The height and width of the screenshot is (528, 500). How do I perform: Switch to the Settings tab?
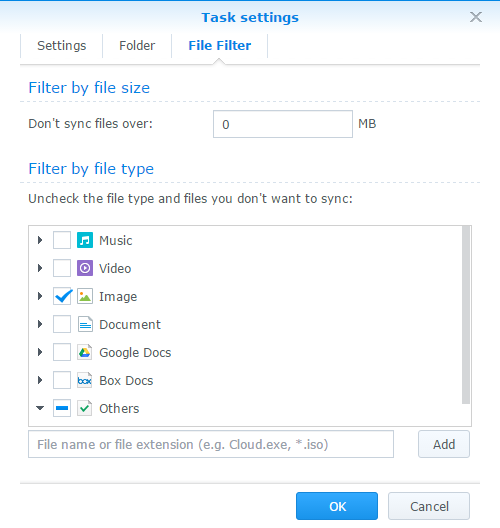click(x=62, y=45)
